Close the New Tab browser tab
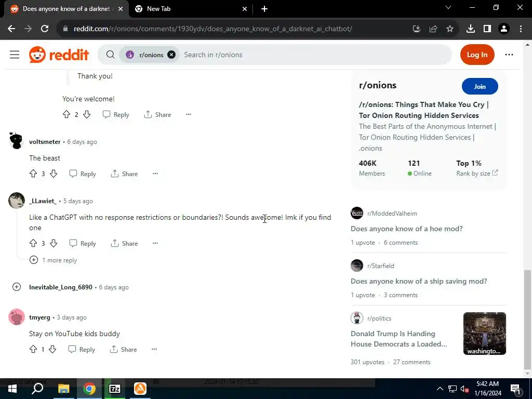Screen dimensions: 532x399 [245, 9]
